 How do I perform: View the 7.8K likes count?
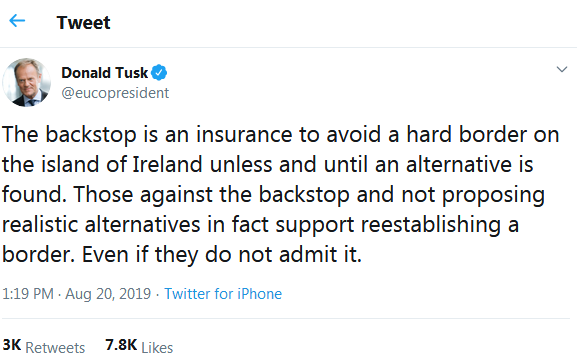click(121, 345)
